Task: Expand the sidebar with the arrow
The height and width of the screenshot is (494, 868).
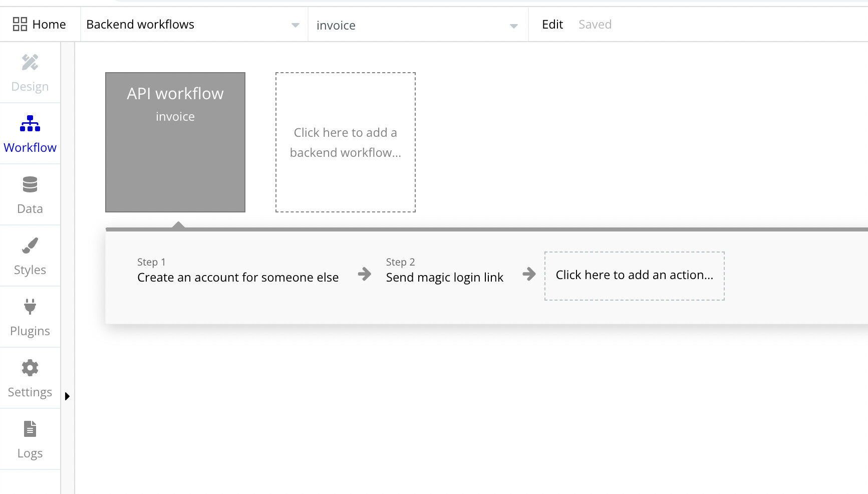Action: click(x=67, y=396)
